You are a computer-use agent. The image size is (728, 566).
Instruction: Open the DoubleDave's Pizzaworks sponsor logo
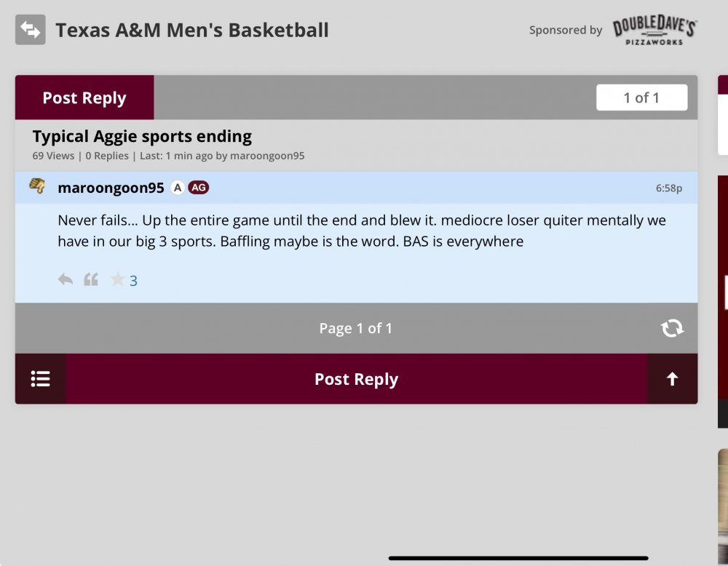pyautogui.click(x=654, y=31)
